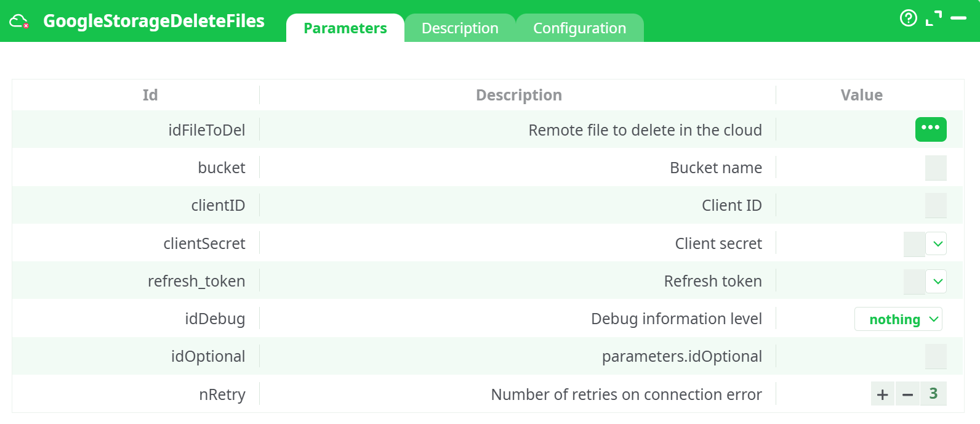Viewport: 980px width, 424px height.
Task: Click the Value column header
Action: [x=861, y=95]
